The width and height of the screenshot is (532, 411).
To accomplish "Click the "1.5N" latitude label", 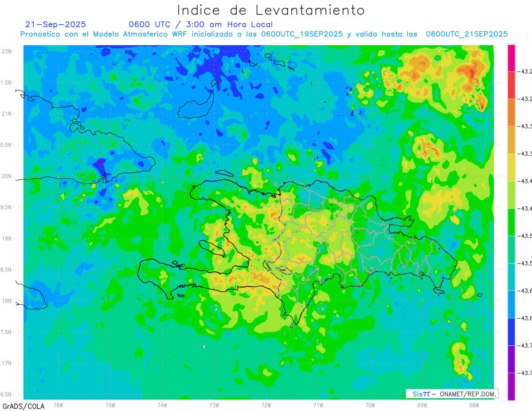I will (7, 82).
